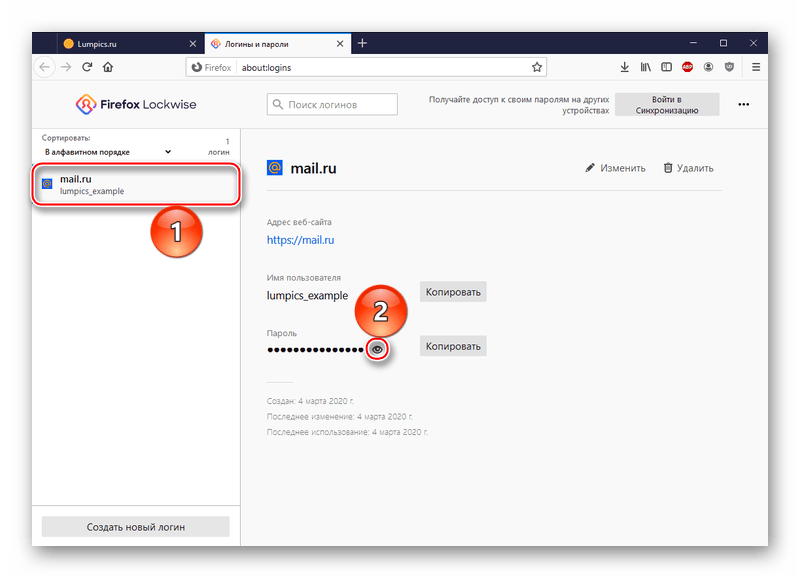This screenshot has width=800, height=578.
Task: Click the Adblock Plus ABP icon
Action: [688, 67]
